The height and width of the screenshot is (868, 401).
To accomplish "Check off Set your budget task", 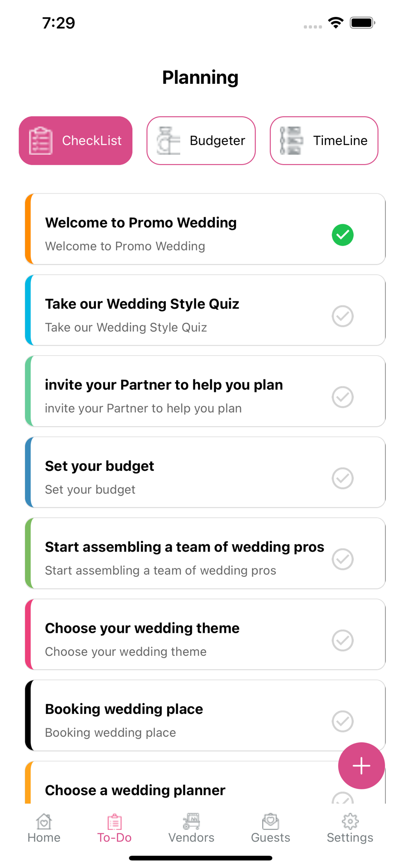I will (343, 478).
